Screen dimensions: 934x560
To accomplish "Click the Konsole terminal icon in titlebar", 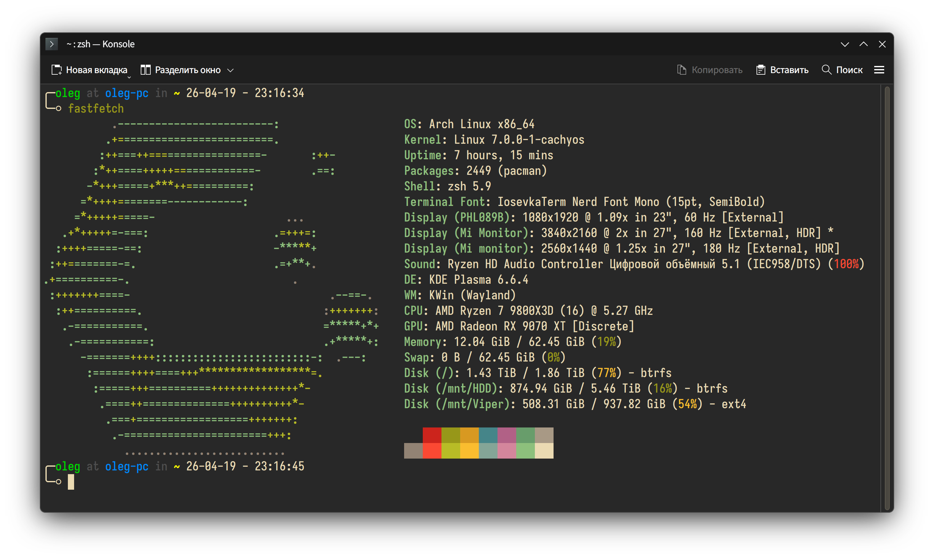I will [x=52, y=44].
